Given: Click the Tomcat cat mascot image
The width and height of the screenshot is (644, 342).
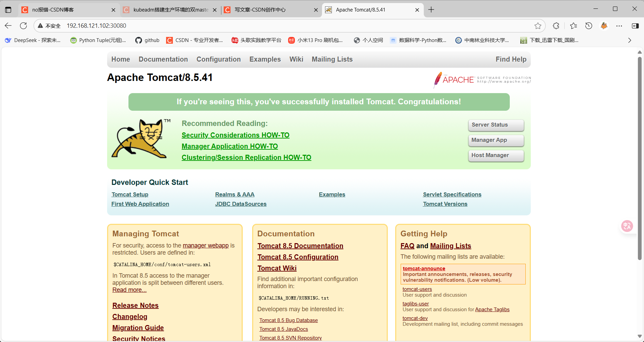Looking at the screenshot, I should click(x=141, y=138).
